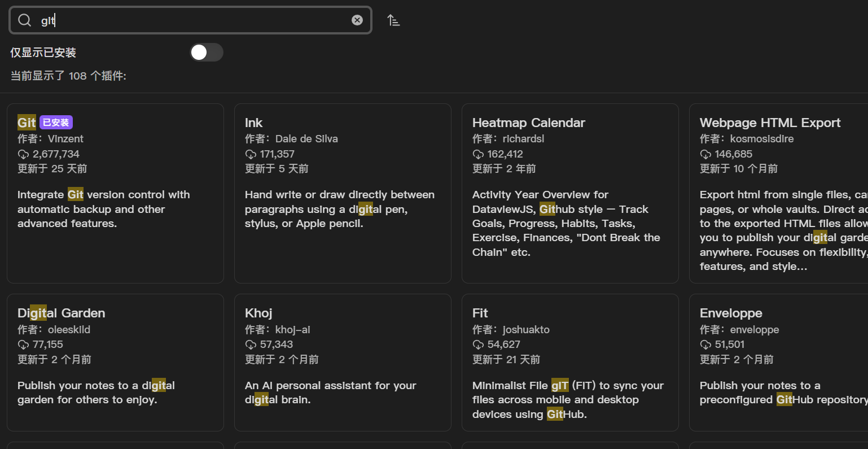Select the author line "khoj-ai"
Image resolution: width=868 pixels, height=449 pixels.
[278, 330]
